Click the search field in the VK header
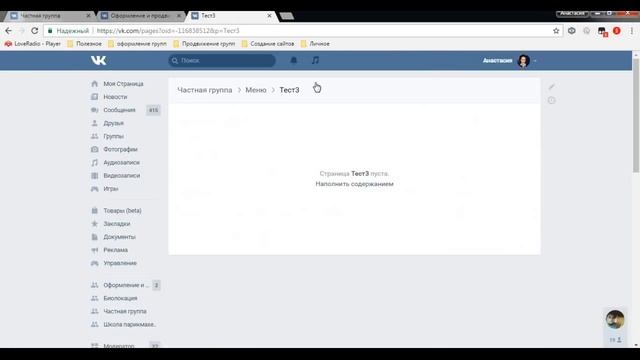 [x=222, y=60]
